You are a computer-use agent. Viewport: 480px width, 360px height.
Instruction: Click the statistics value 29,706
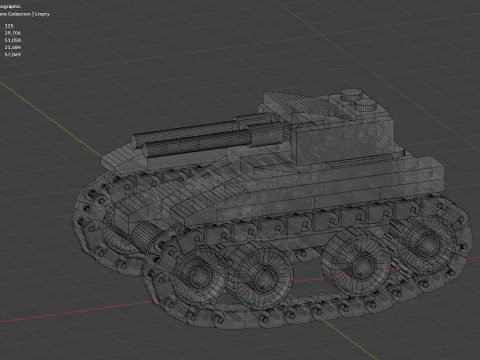[12, 33]
